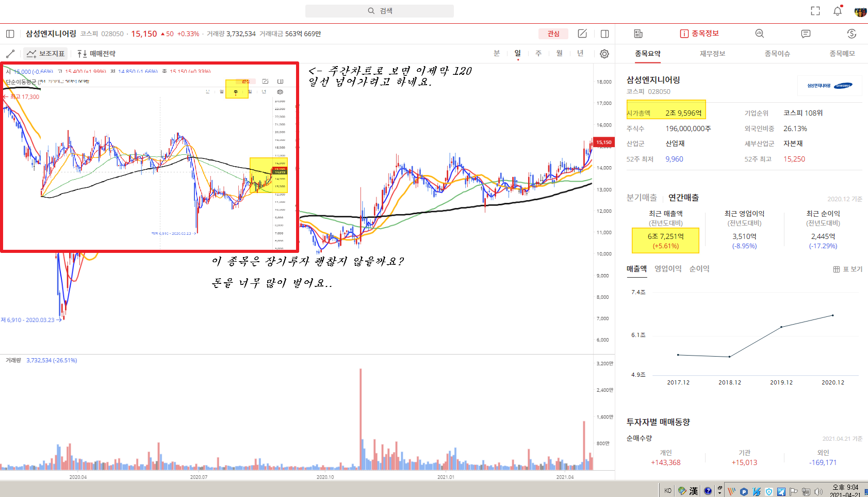Enter fullscreen mode with the expand icon

(x=815, y=11)
